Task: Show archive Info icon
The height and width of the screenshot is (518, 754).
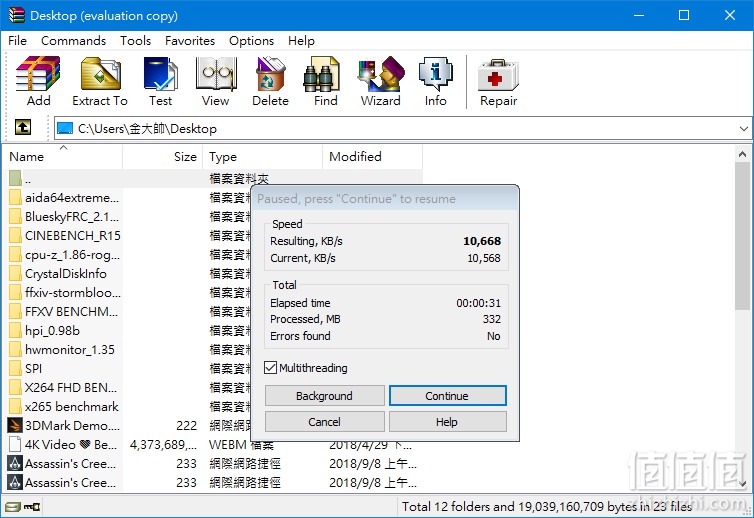Action: (x=435, y=74)
